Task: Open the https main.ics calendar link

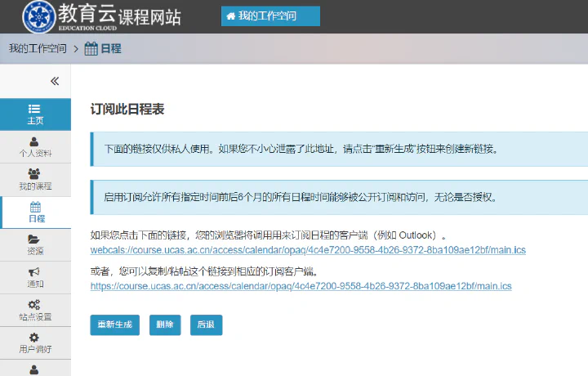Action: (301, 286)
